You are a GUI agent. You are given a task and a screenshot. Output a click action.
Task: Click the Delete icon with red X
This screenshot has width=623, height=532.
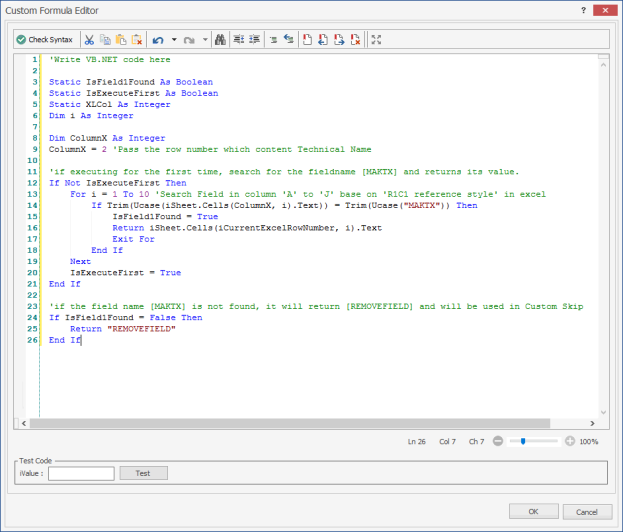tap(137, 40)
